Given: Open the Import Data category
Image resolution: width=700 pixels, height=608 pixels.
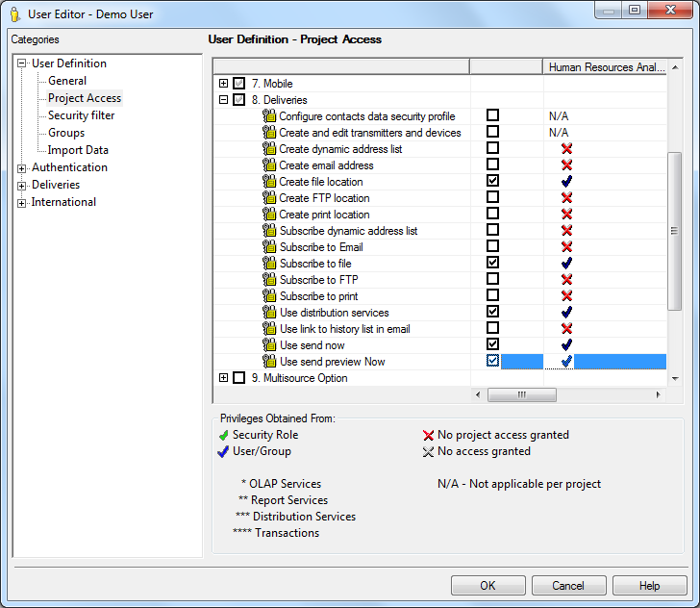Looking at the screenshot, I should click(x=78, y=150).
